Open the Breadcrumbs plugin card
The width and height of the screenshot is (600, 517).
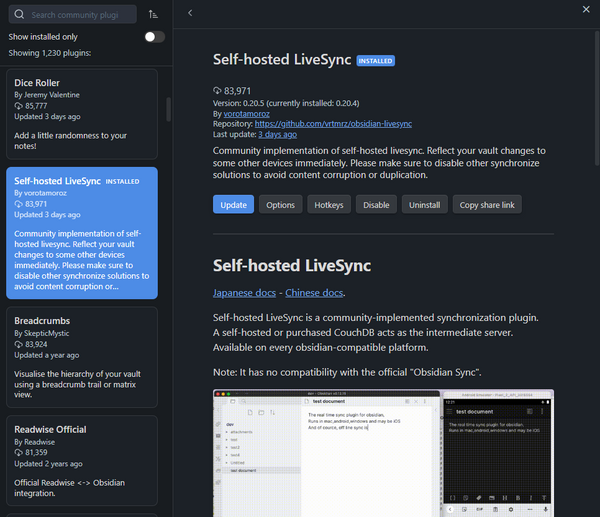pyautogui.click(x=82, y=357)
